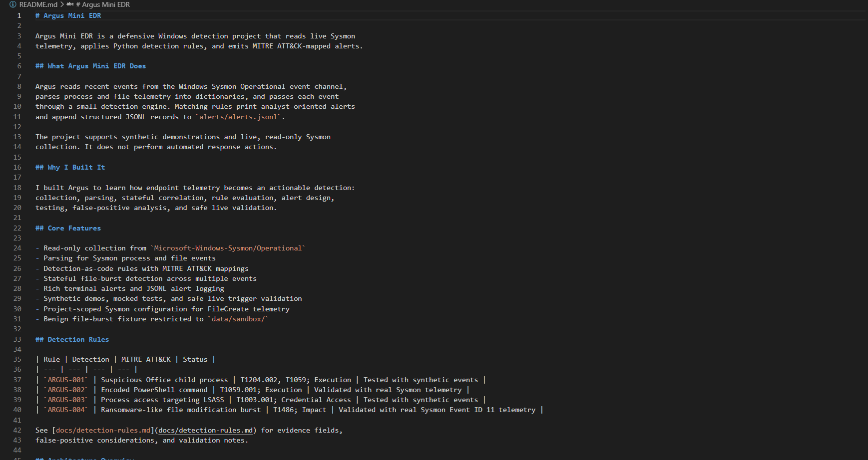Screen dimensions: 868x460
Task: Select line 1 via its line number
Action: [19, 15]
